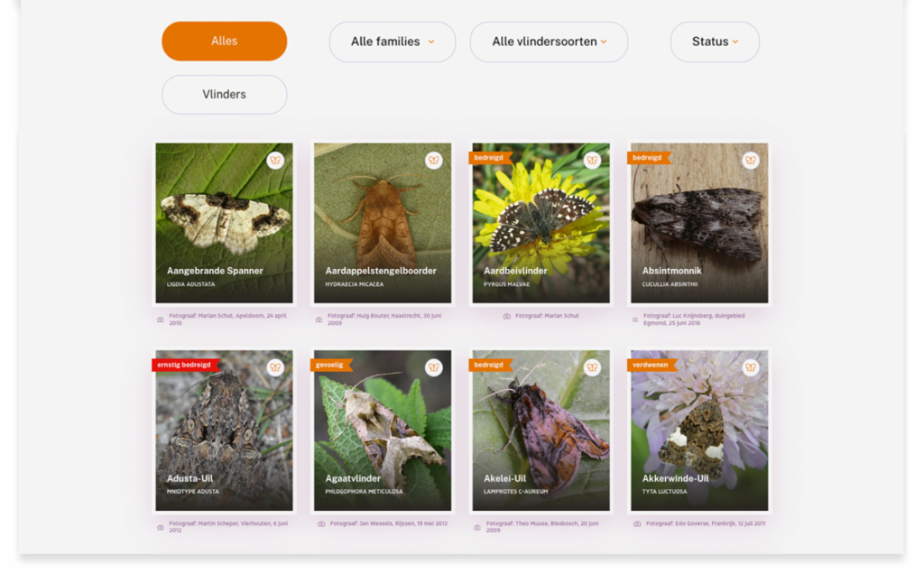The image size is (924, 574).
Task: Click butterfly icon on Aardappelstengelboorder card
Action: 434,161
